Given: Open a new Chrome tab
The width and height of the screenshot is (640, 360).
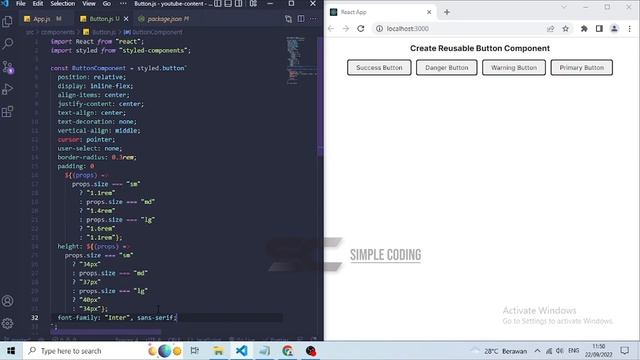Looking at the screenshot, I should 447,12.
